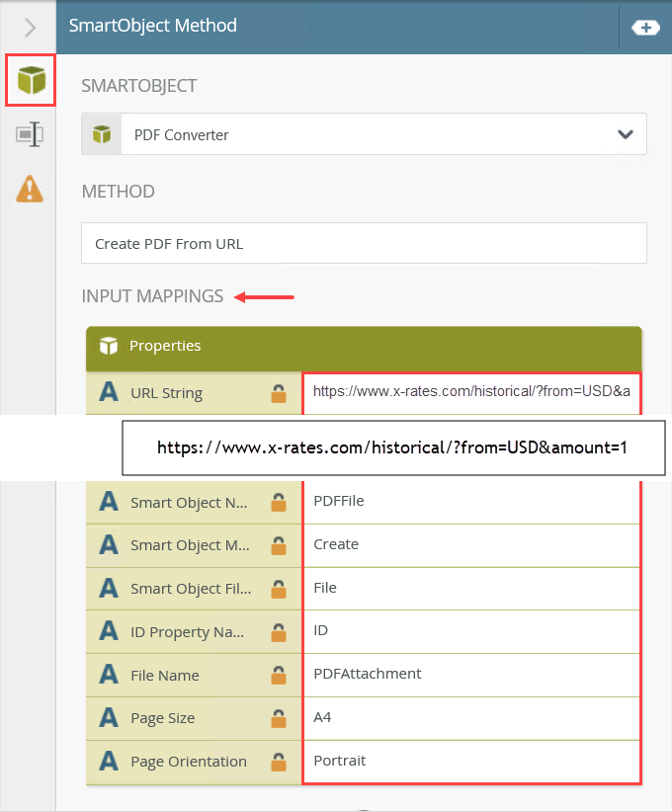Screen dimensions: 672x812
Task: Select the File Name property label
Action: coord(165,676)
